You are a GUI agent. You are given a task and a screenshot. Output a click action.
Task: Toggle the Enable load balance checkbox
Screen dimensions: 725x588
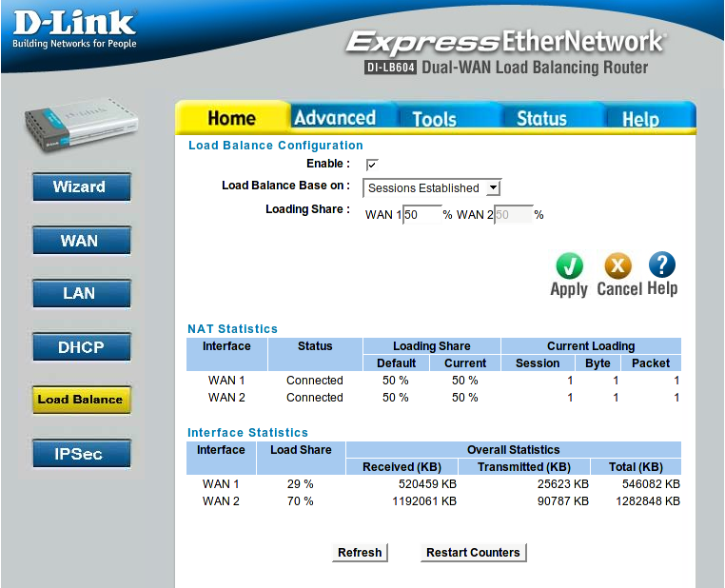(372, 165)
